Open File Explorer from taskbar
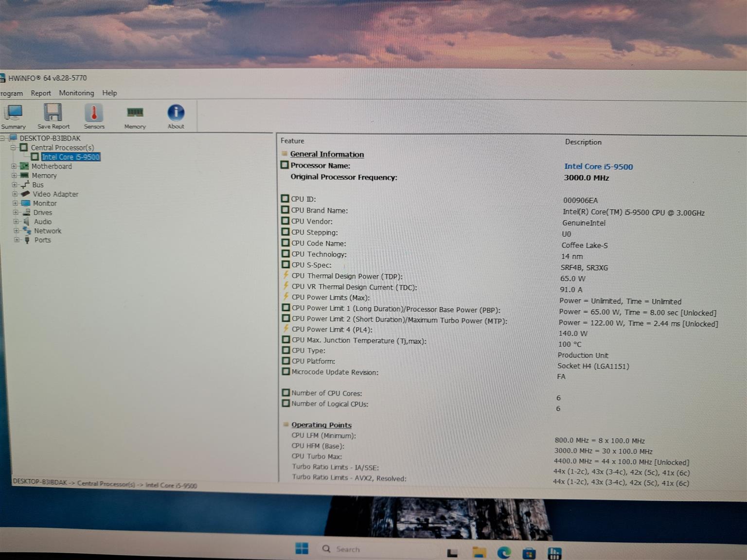747x560 pixels. click(479, 551)
